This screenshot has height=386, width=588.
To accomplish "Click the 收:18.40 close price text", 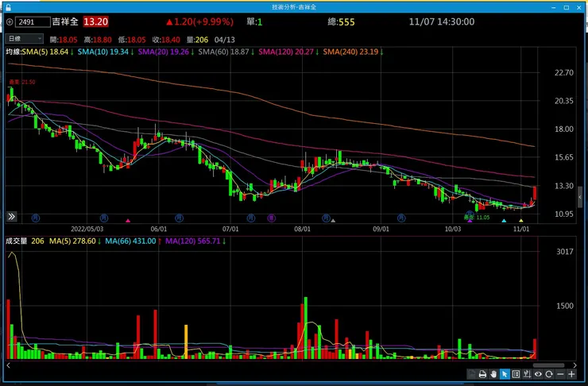I will [x=166, y=40].
